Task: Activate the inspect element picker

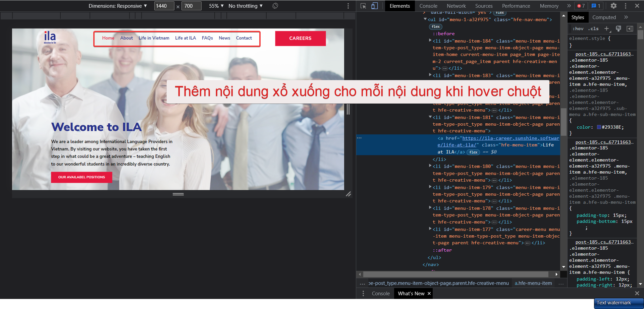Action: click(363, 6)
